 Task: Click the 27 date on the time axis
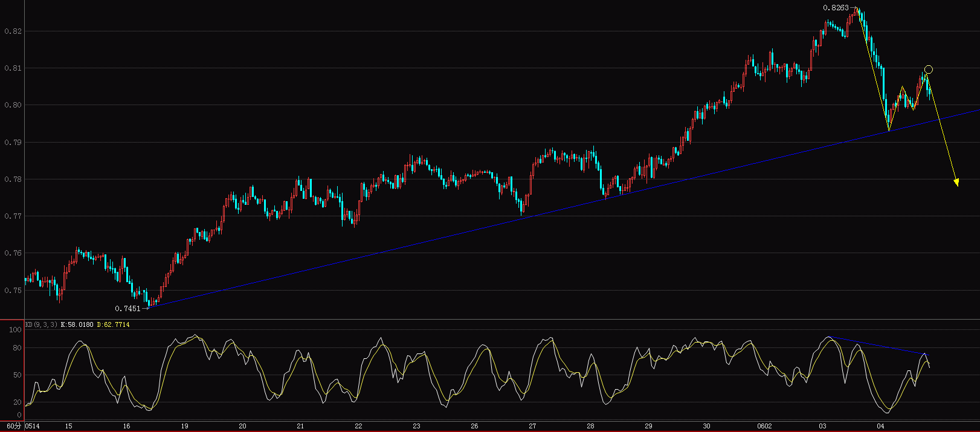point(532,426)
